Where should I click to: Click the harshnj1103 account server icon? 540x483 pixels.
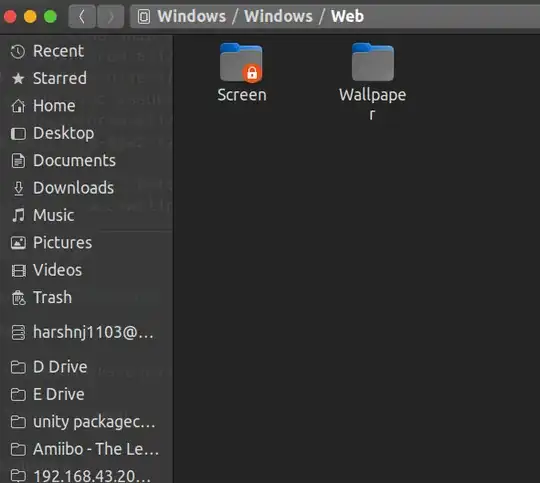(x=18, y=333)
